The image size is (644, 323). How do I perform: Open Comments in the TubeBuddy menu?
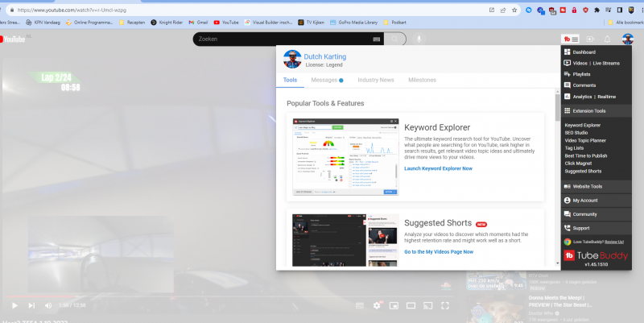(587, 85)
